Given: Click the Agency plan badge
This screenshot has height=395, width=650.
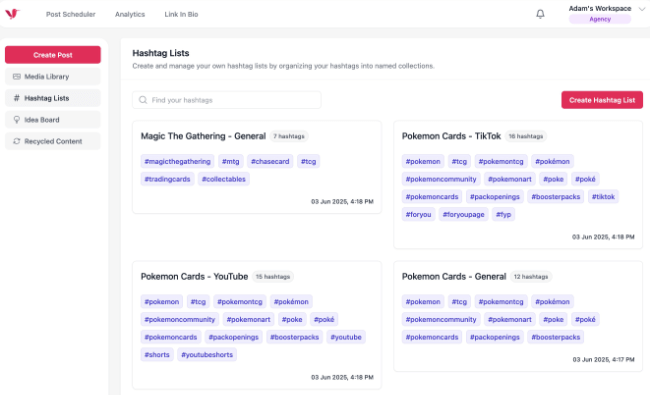Looking at the screenshot, I should coord(600,19).
